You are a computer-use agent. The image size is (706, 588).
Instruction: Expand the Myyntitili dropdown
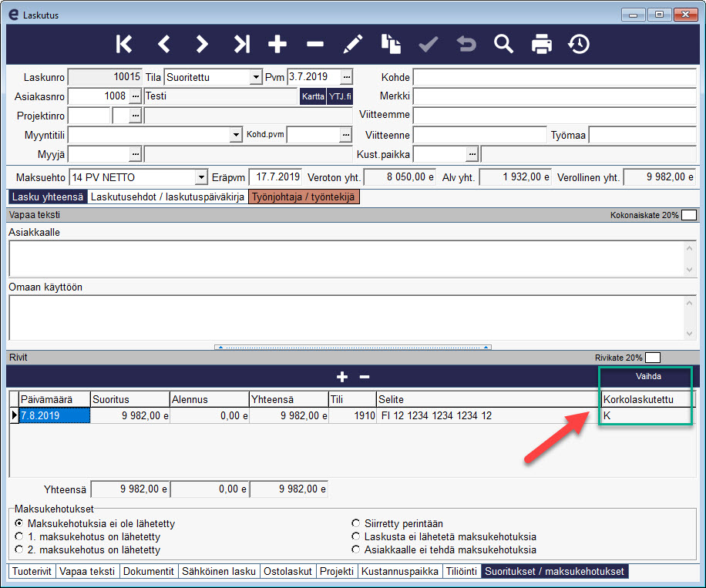click(x=236, y=135)
